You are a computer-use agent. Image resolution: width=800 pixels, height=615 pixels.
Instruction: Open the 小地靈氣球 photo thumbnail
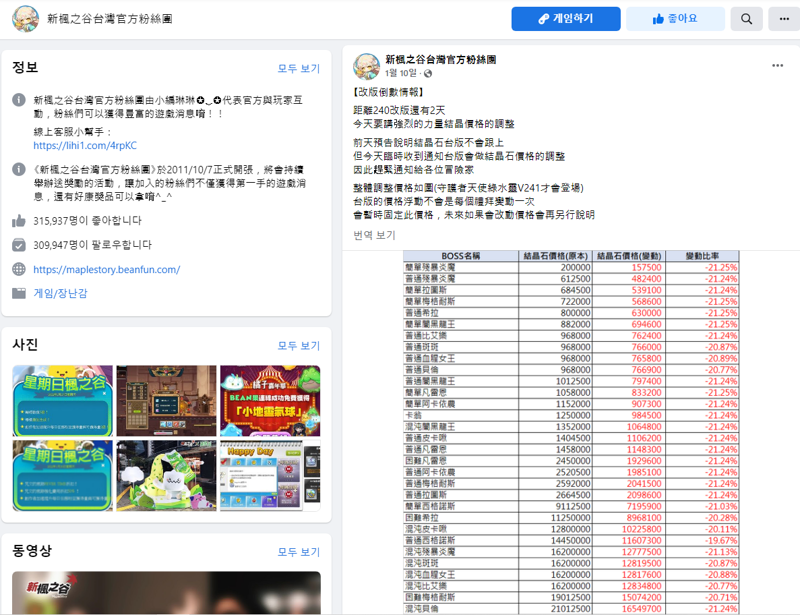coord(270,401)
